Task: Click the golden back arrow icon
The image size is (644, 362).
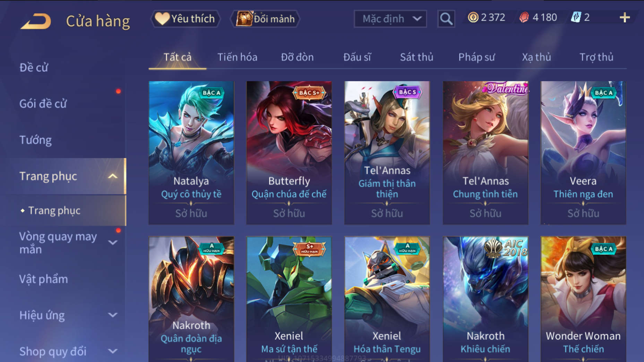Action: coord(36,21)
